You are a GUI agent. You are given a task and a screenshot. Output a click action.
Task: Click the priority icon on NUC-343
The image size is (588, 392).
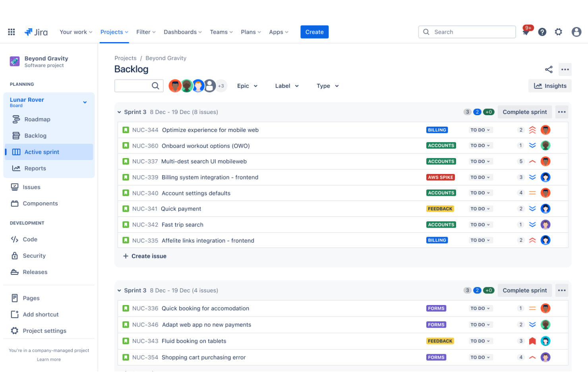click(532, 341)
